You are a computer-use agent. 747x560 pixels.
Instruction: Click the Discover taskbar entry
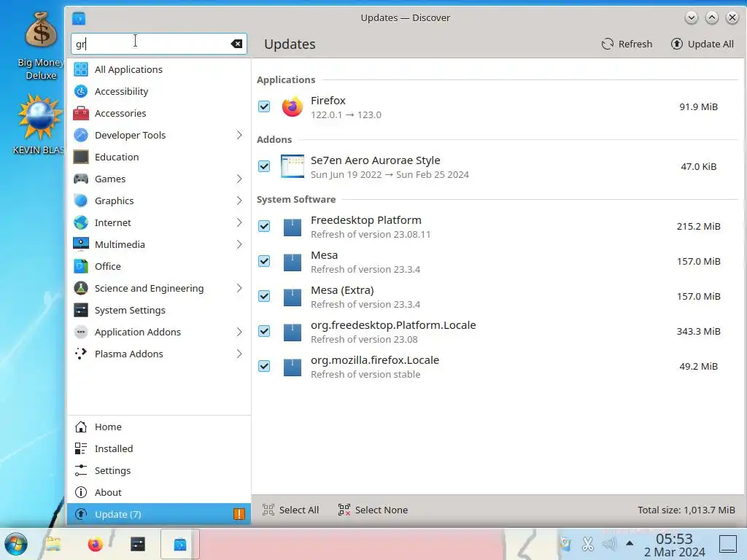click(180, 544)
